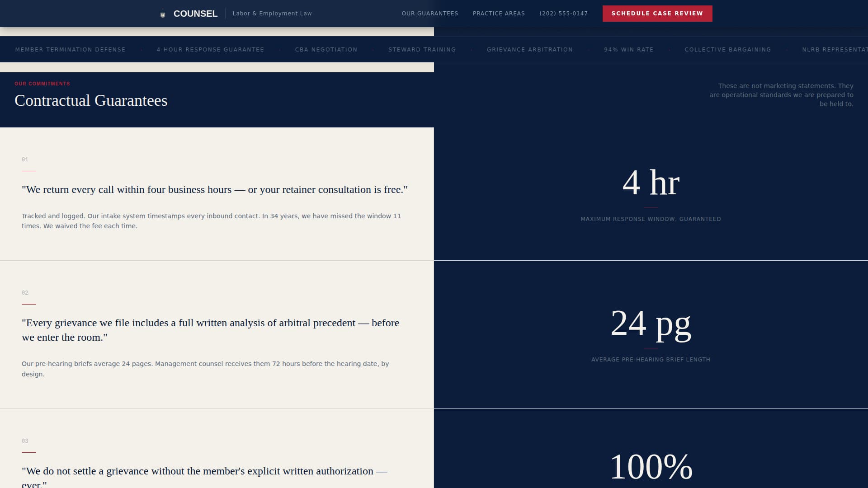Select 4-HOUR RESPONSE GUARANTEE in the ticker
The width and height of the screenshot is (868, 488).
(x=210, y=50)
